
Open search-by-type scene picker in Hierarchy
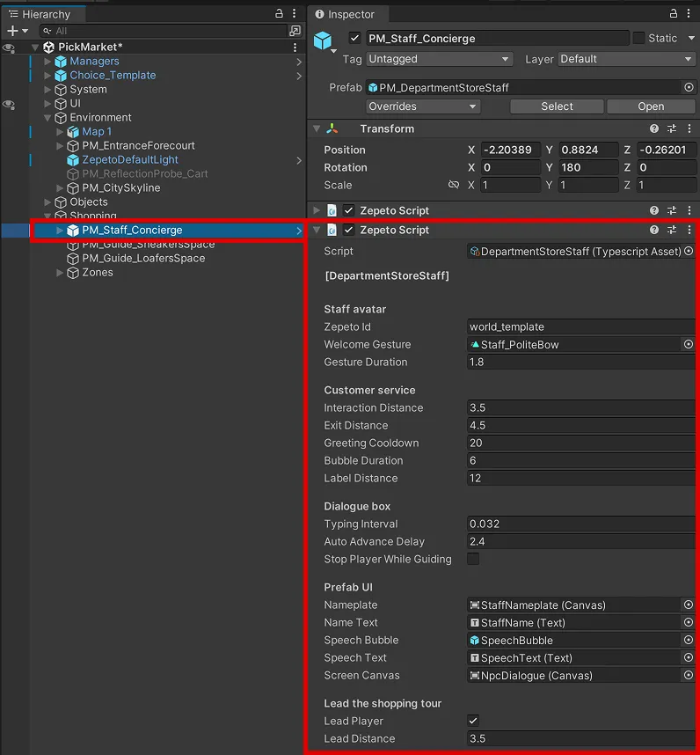point(295,31)
